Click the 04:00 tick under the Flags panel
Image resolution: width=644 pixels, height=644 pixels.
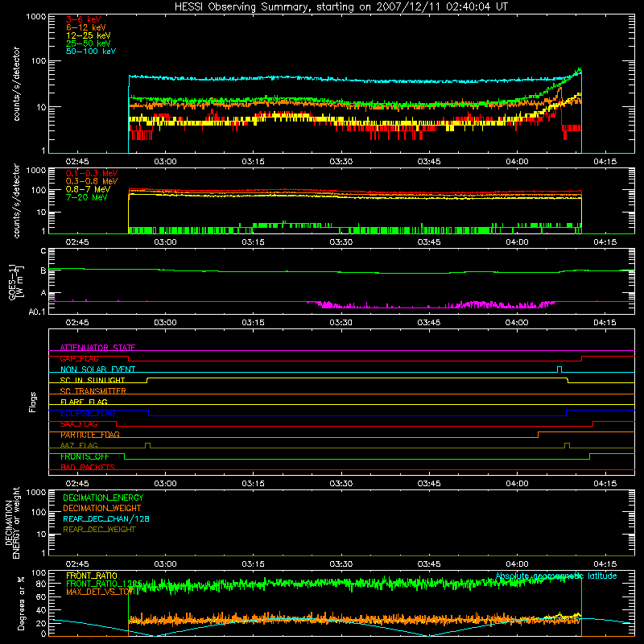pos(517,484)
